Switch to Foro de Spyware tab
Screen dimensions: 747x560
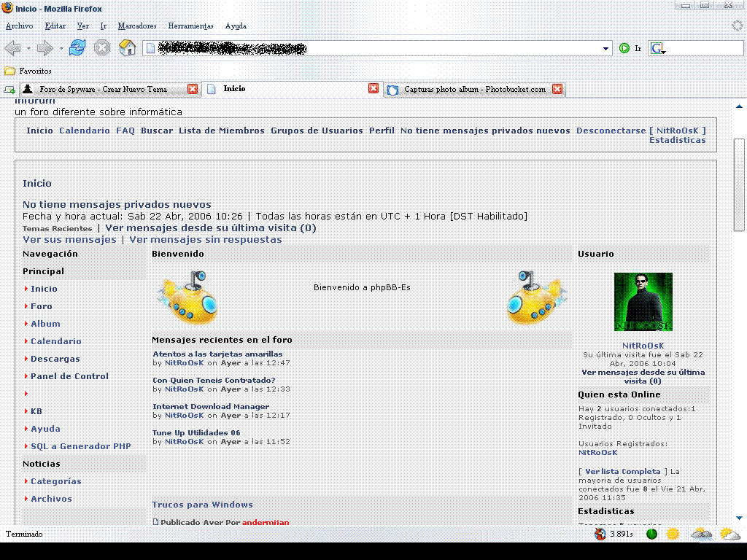(x=103, y=89)
